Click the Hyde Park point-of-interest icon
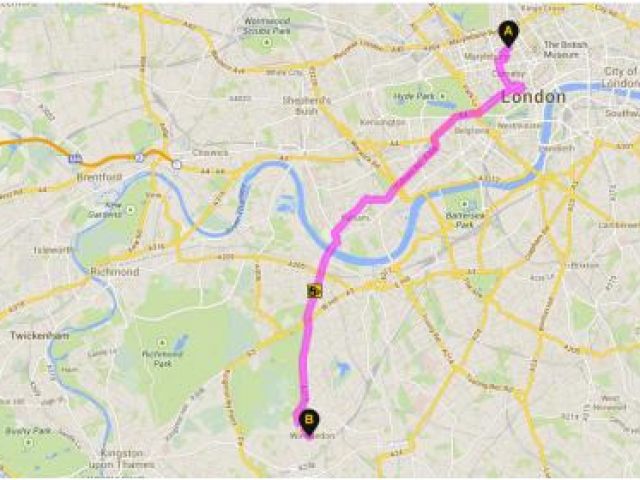This screenshot has width=640, height=480. click(x=442, y=96)
